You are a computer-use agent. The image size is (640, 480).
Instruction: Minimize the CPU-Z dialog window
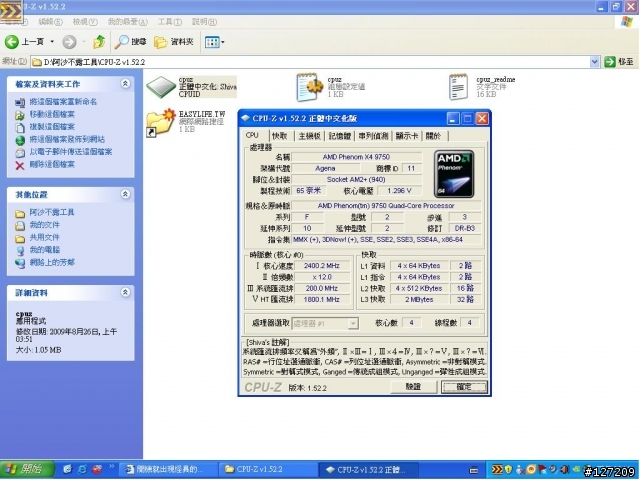(453, 119)
